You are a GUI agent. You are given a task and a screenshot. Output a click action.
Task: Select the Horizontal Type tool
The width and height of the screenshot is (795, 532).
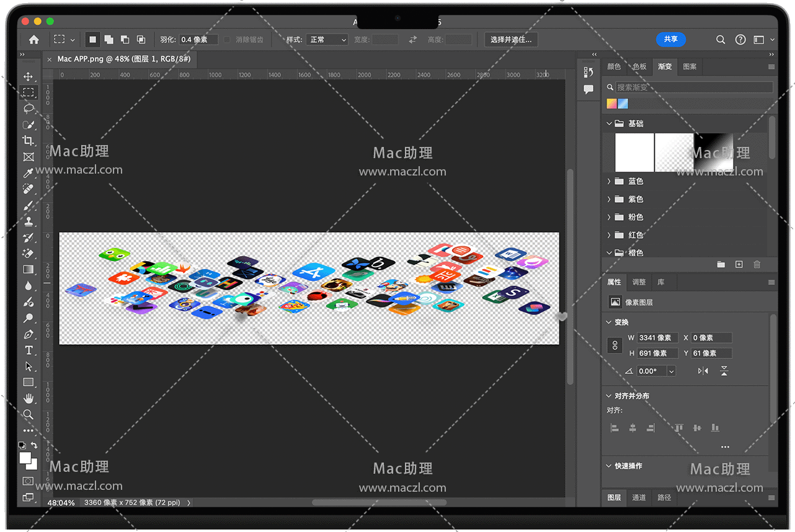29,350
